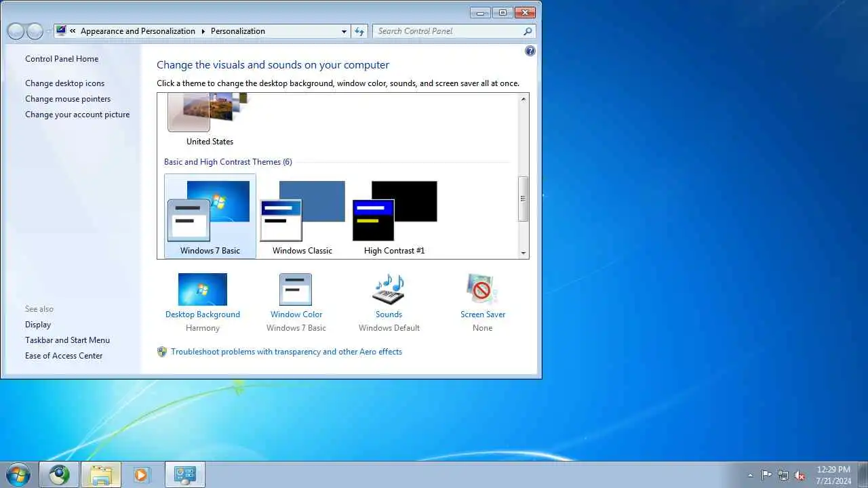Click theme list scrollbar down arrow
868x488 pixels.
tap(523, 253)
